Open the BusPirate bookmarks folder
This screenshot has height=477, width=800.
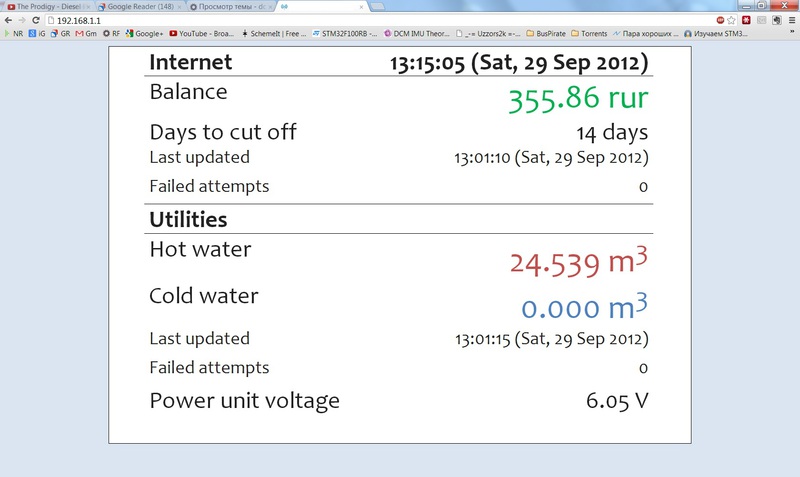548,33
